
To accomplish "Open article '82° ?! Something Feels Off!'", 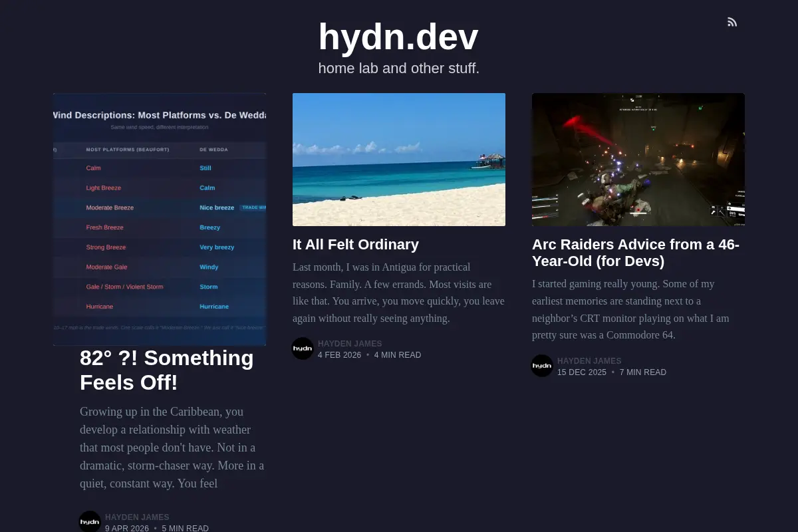I will (x=167, y=370).
